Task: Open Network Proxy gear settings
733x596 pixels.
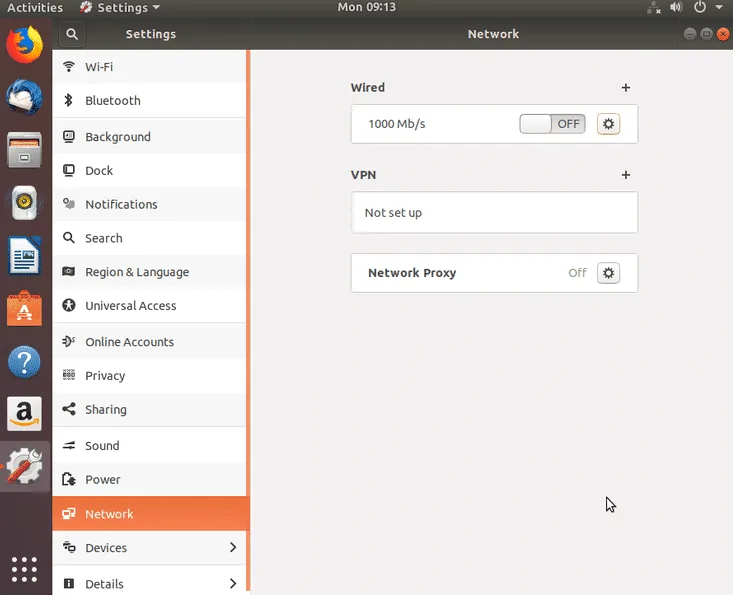Action: click(608, 273)
